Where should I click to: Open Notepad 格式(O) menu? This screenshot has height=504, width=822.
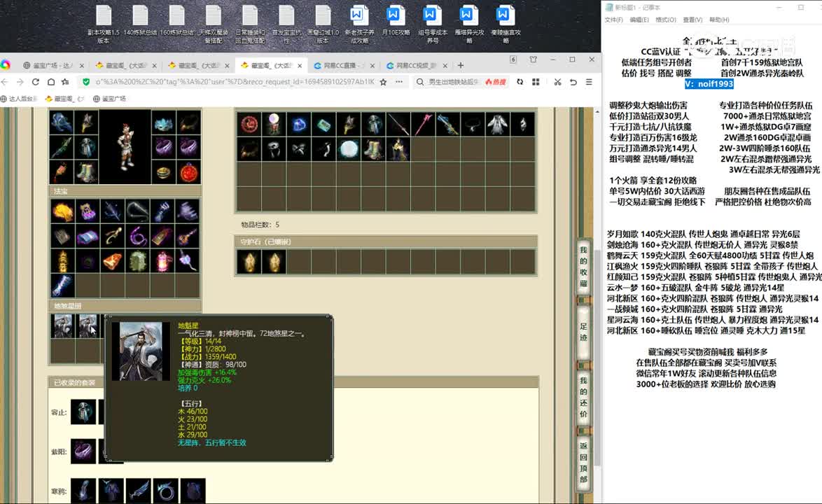(666, 20)
